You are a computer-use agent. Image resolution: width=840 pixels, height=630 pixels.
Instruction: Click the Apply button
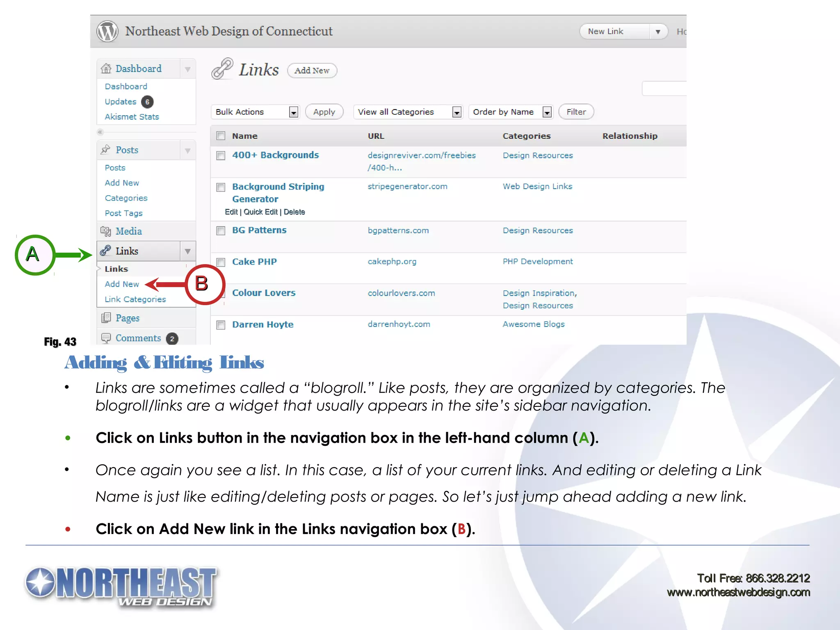point(324,112)
